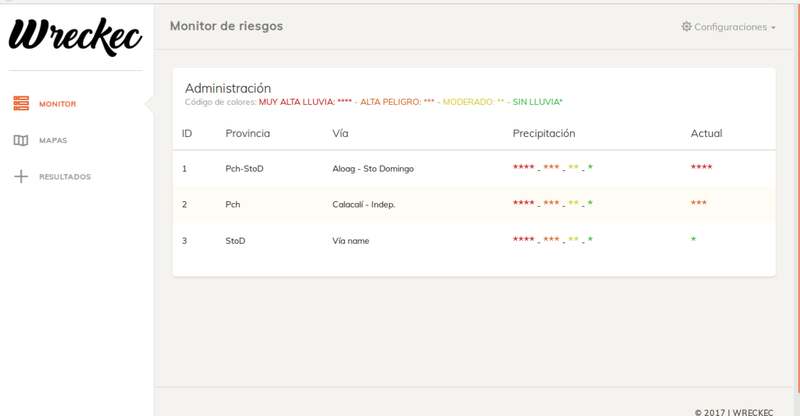This screenshot has height=416, width=800.
Task: Click orange three-star Actual rating in row 2
Action: pyautogui.click(x=698, y=203)
